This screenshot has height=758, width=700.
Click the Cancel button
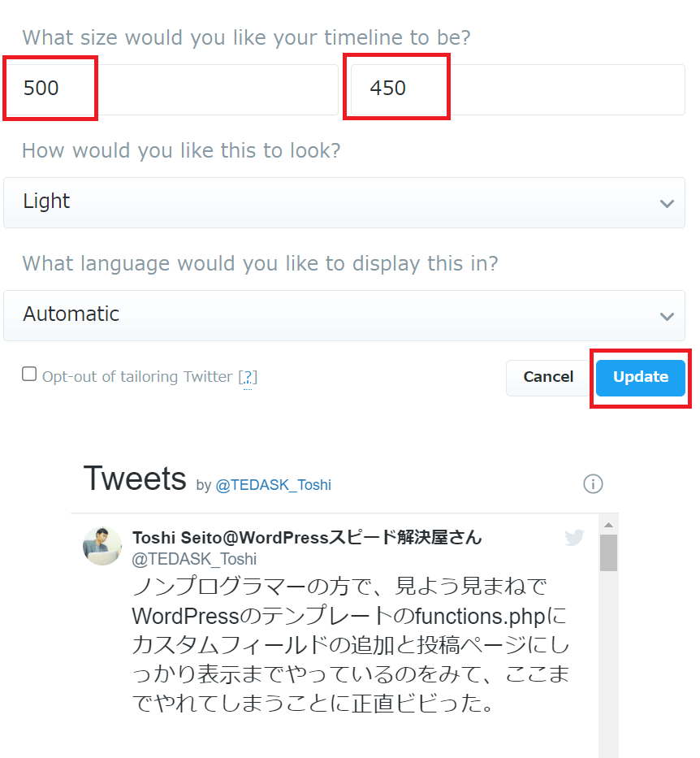547,377
